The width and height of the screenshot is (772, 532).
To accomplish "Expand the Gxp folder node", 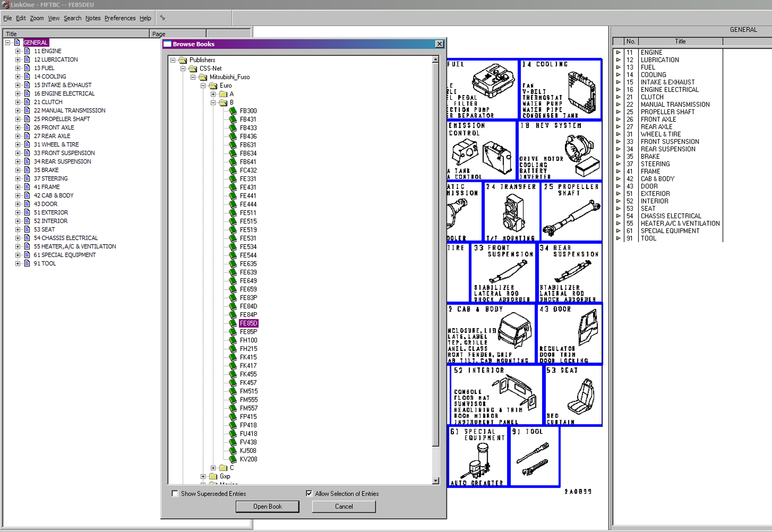I will pyautogui.click(x=203, y=476).
